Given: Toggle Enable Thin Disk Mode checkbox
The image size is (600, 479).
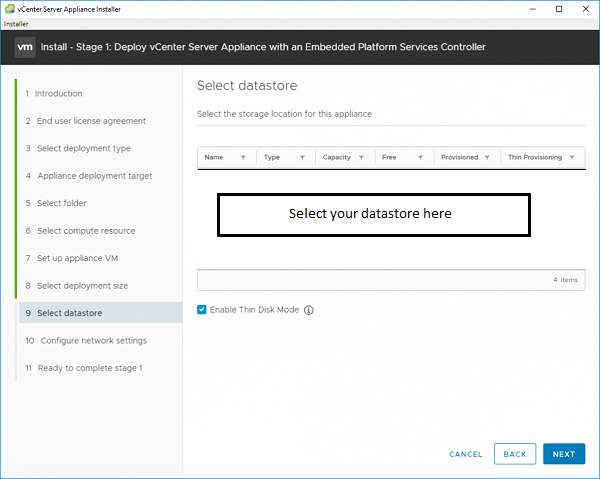Looking at the screenshot, I should (x=202, y=310).
